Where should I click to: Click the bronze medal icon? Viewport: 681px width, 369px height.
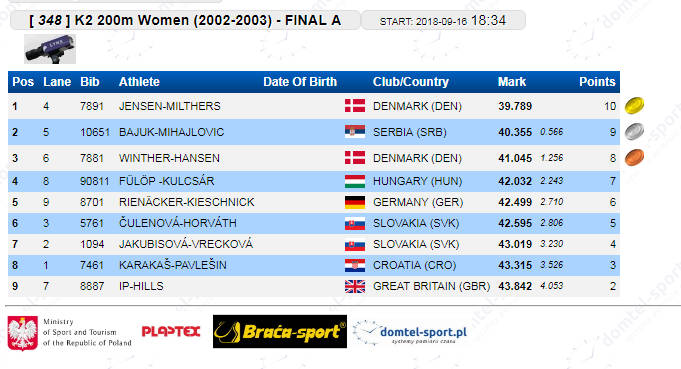click(x=634, y=158)
